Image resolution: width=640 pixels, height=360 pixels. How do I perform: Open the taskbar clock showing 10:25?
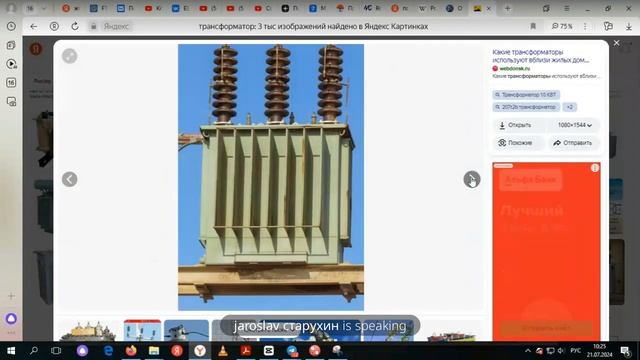point(600,351)
